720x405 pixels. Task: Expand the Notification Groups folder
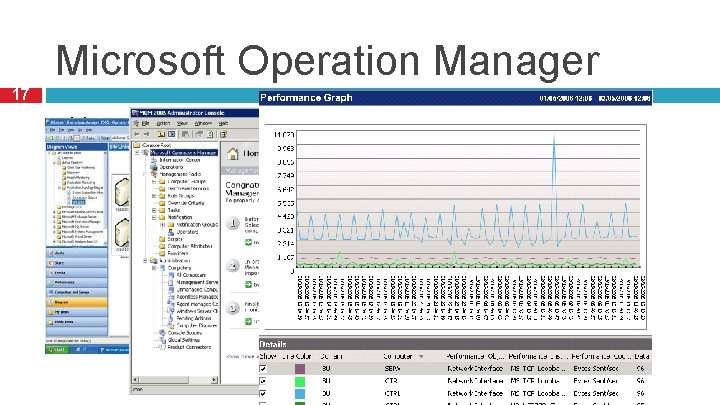tap(162, 225)
